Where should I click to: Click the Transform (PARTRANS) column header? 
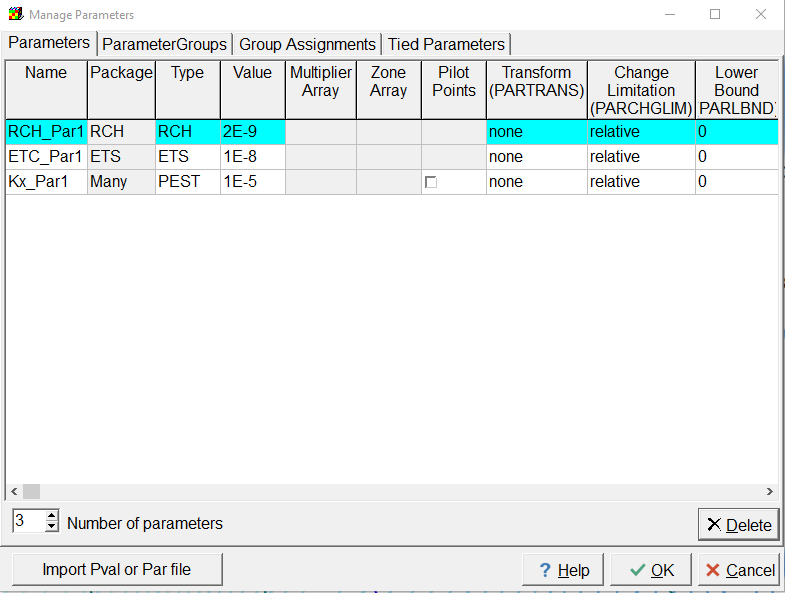(x=537, y=90)
